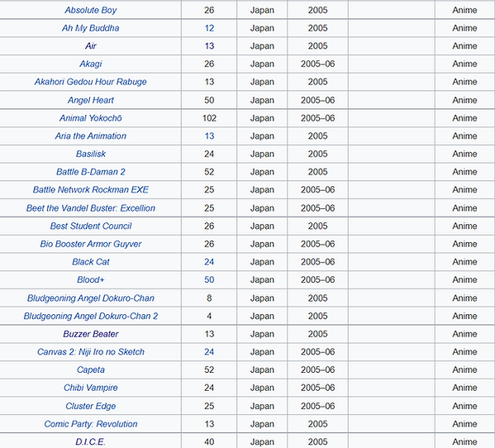Select Japan in the Best Student Council row

click(x=262, y=226)
